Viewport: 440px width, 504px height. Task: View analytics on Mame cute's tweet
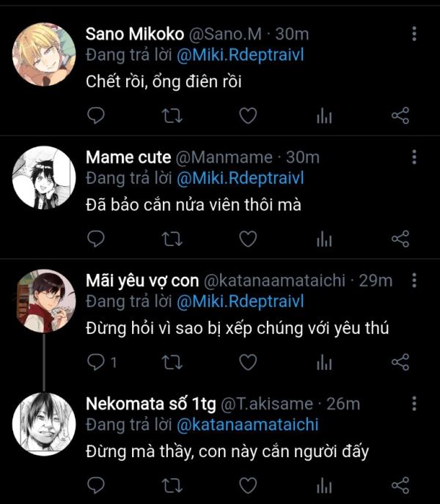tap(324, 239)
